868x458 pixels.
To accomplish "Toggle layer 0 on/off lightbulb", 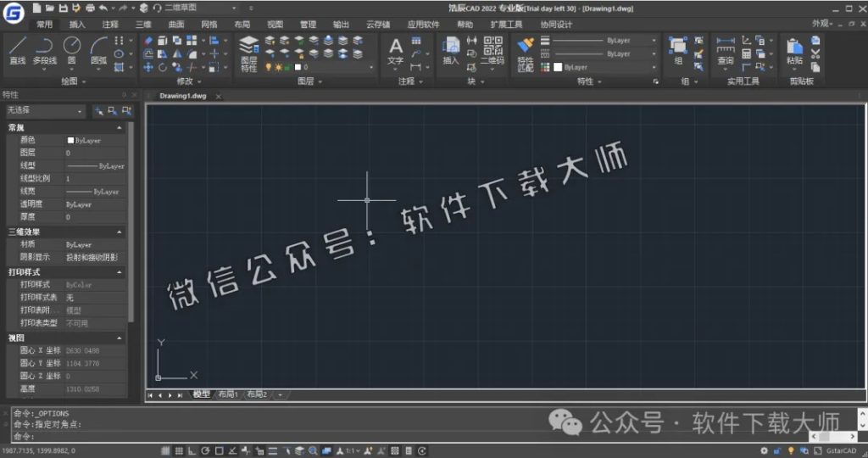I will [269, 67].
